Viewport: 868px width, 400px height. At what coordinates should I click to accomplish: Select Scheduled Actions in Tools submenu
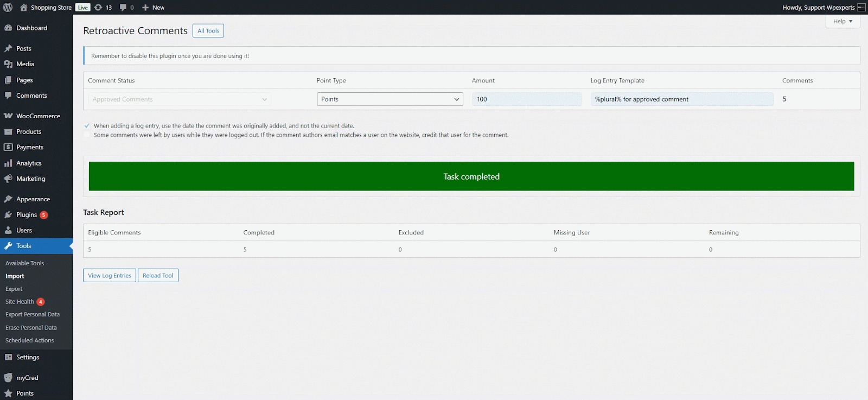[29, 341]
